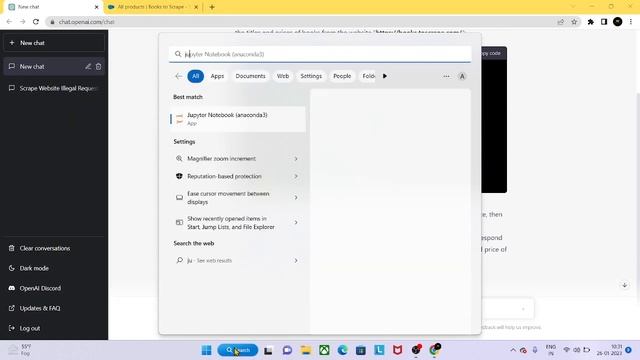Click Log out in sidebar
The height and width of the screenshot is (360, 640).
(54, 328)
